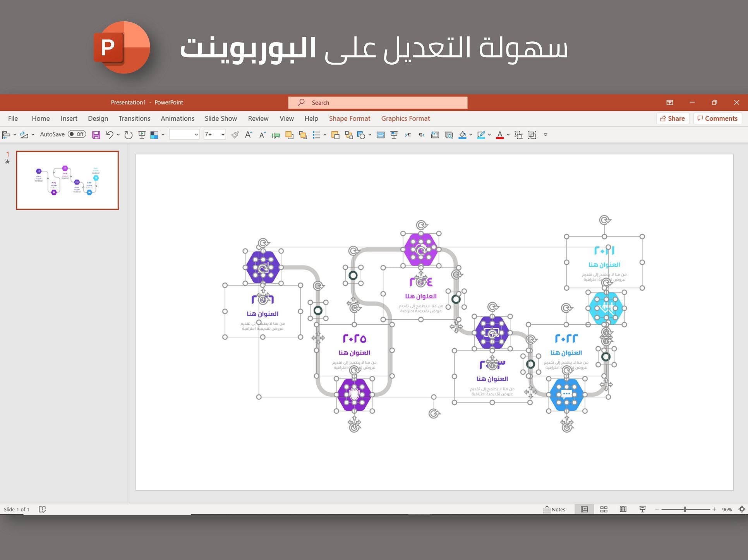Customize Quick Access Toolbar dropdown

coord(546,135)
